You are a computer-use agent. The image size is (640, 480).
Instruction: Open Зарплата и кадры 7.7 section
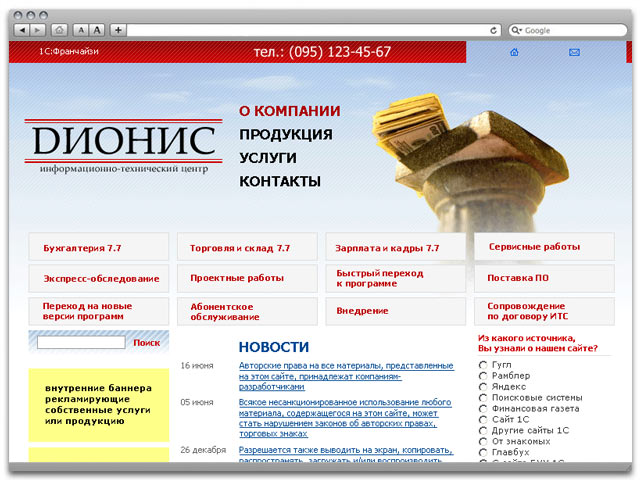tap(396, 247)
